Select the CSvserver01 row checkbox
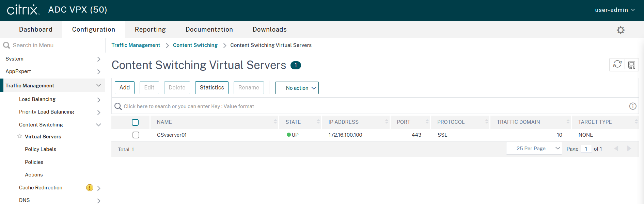The height and width of the screenshot is (204, 644). tap(136, 135)
